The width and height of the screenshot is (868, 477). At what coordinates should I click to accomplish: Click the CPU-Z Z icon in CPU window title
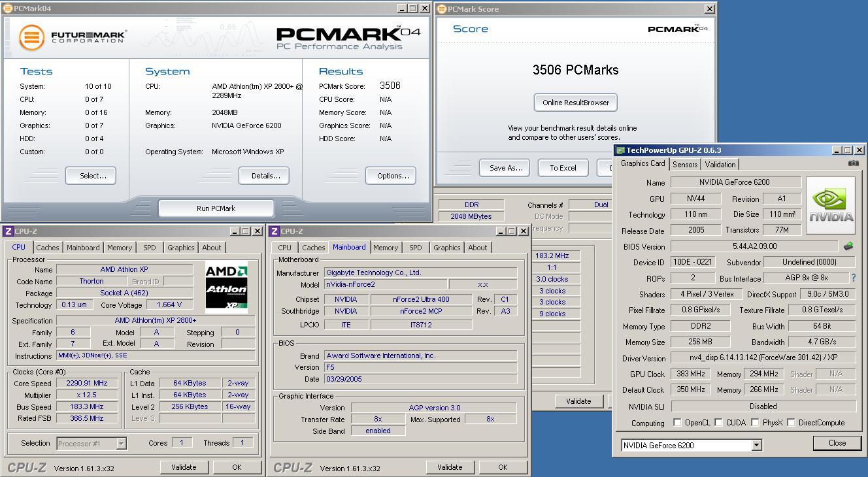pyautogui.click(x=8, y=231)
